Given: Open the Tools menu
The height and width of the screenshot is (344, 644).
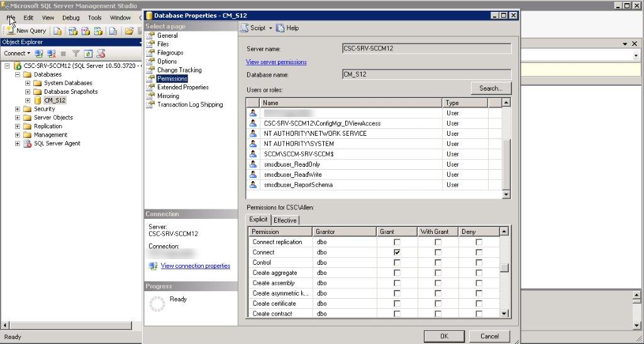Looking at the screenshot, I should (x=94, y=18).
